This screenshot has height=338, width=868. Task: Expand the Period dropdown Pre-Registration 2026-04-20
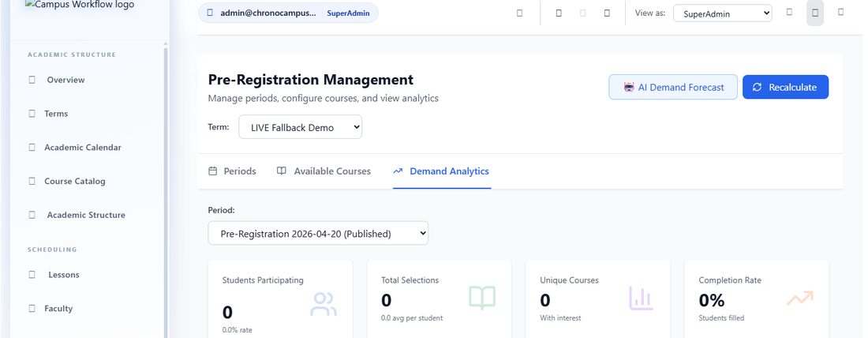tap(318, 233)
